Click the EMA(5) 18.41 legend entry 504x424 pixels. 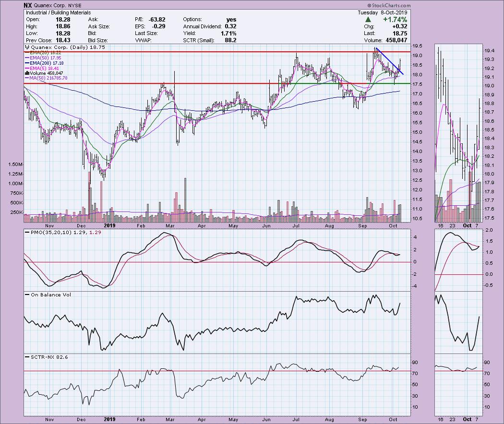click(x=44, y=68)
